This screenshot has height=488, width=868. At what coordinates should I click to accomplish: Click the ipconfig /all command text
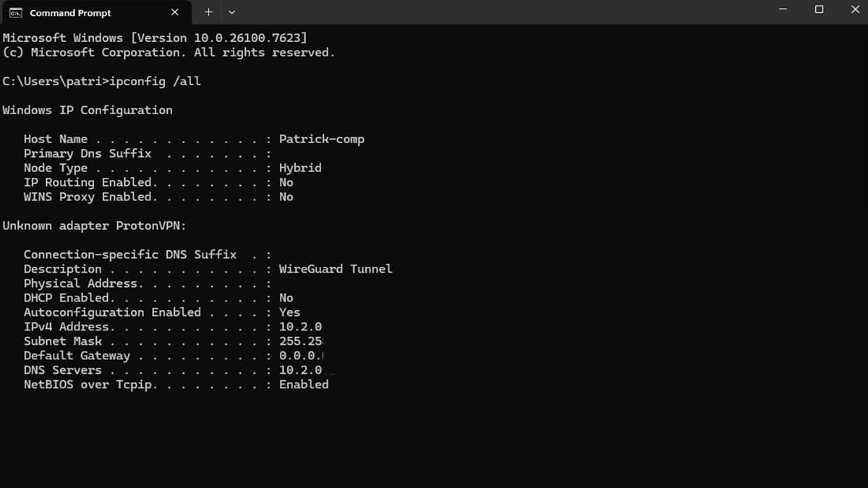[155, 82]
